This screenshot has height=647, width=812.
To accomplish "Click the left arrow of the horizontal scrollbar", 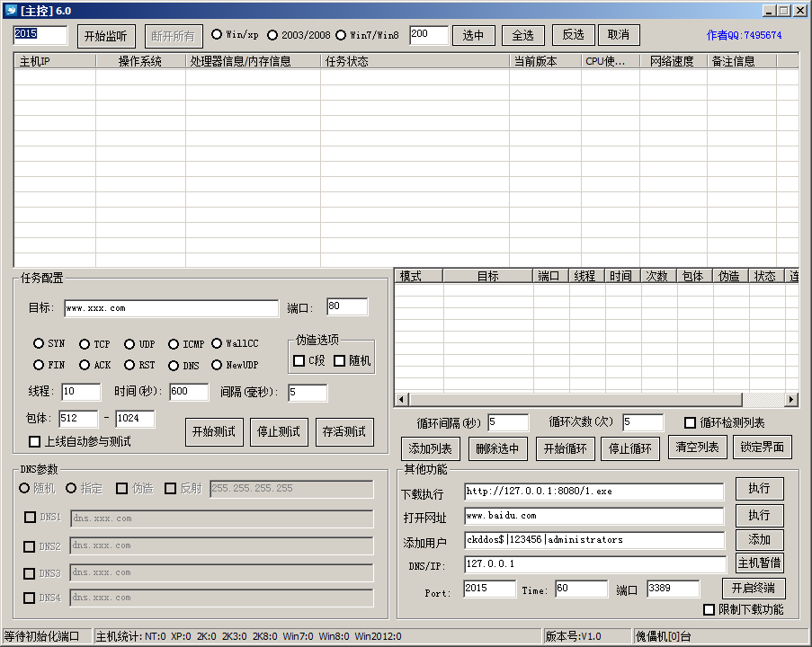I will (402, 400).
